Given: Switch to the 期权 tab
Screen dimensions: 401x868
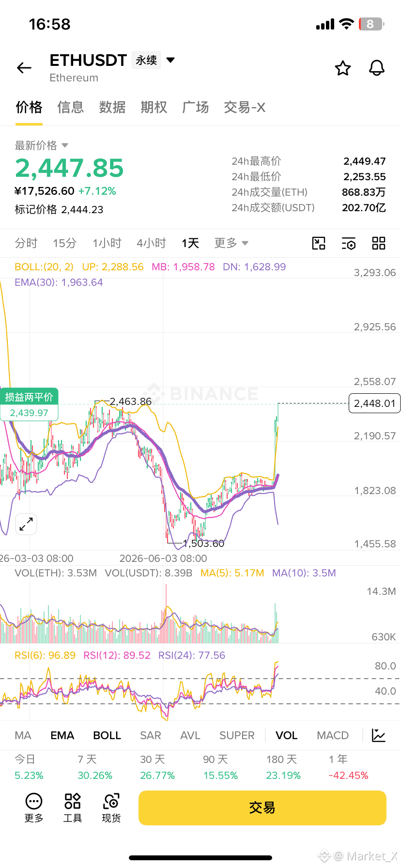Looking at the screenshot, I should (x=154, y=108).
